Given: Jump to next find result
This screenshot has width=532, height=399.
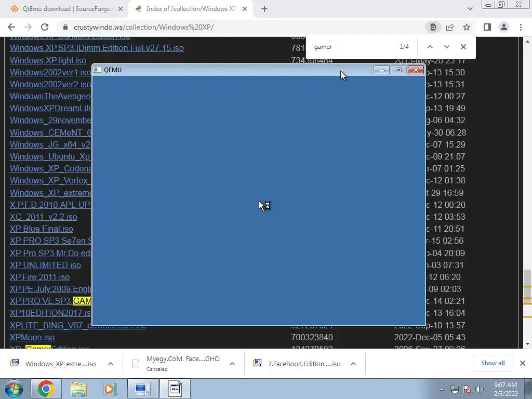Looking at the screenshot, I should [x=446, y=47].
